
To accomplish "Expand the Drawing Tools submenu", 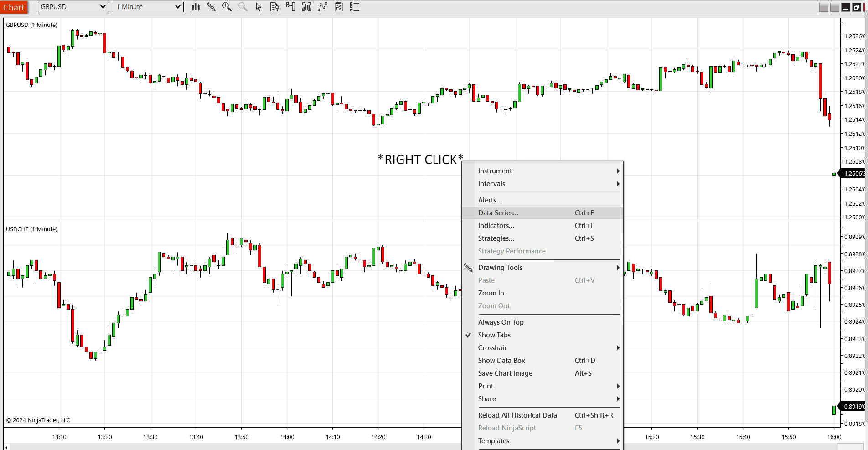I will coord(500,268).
